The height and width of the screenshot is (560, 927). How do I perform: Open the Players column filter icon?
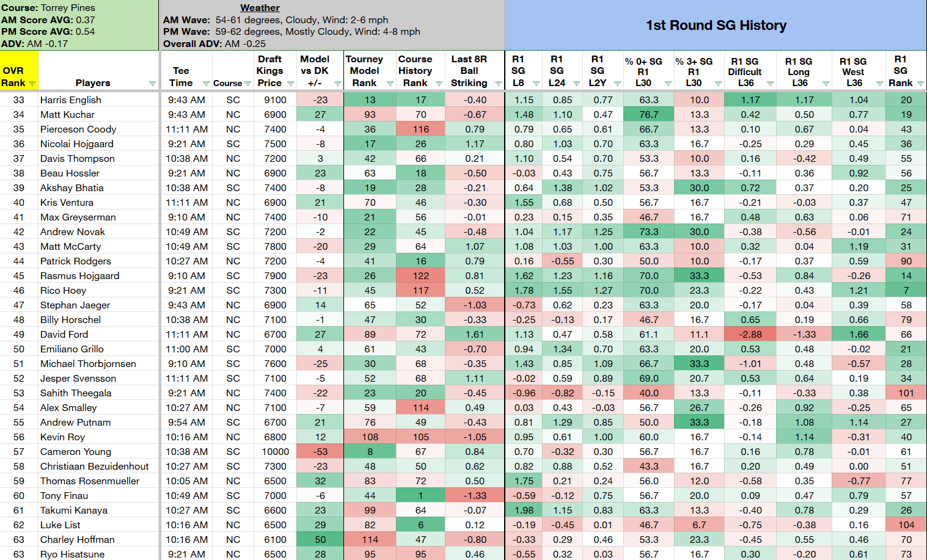pos(152,84)
